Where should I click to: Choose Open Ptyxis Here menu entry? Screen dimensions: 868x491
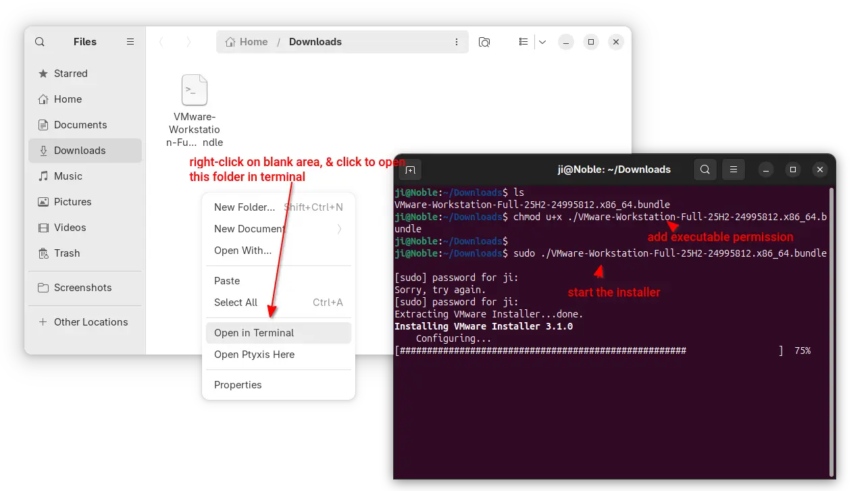(254, 355)
